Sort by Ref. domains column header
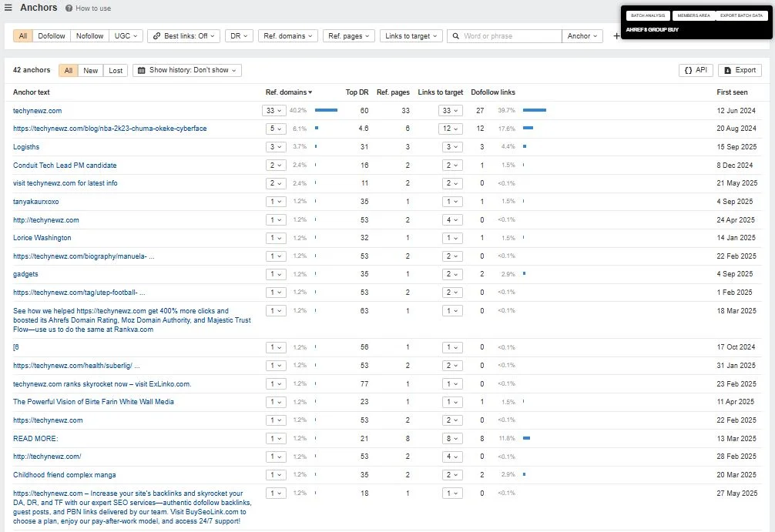The height and width of the screenshot is (532, 775). (289, 92)
